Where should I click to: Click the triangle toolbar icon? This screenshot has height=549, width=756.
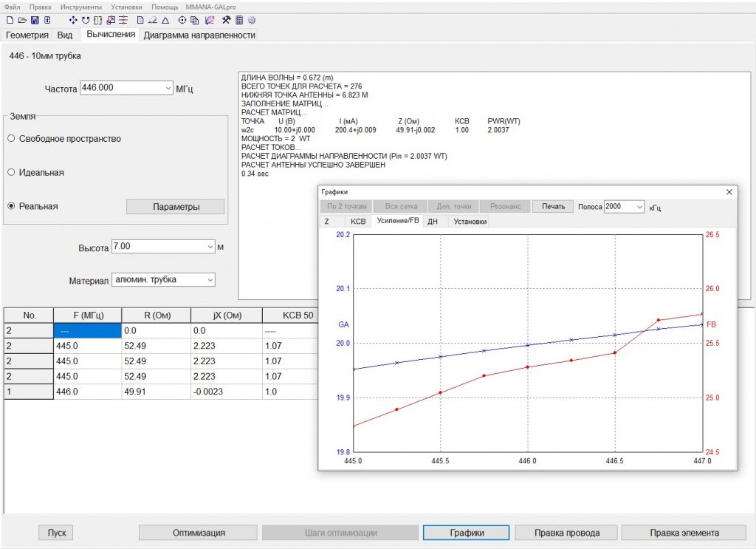165,20
